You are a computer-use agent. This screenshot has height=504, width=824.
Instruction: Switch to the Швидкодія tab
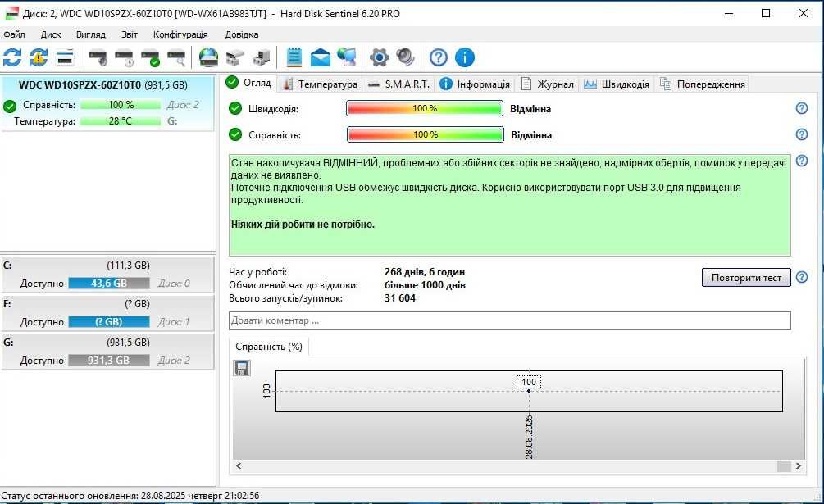(617, 84)
